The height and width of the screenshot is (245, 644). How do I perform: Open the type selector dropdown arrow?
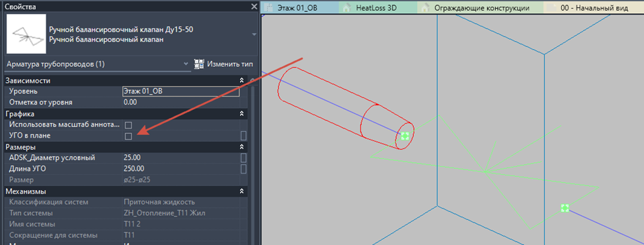[254, 34]
